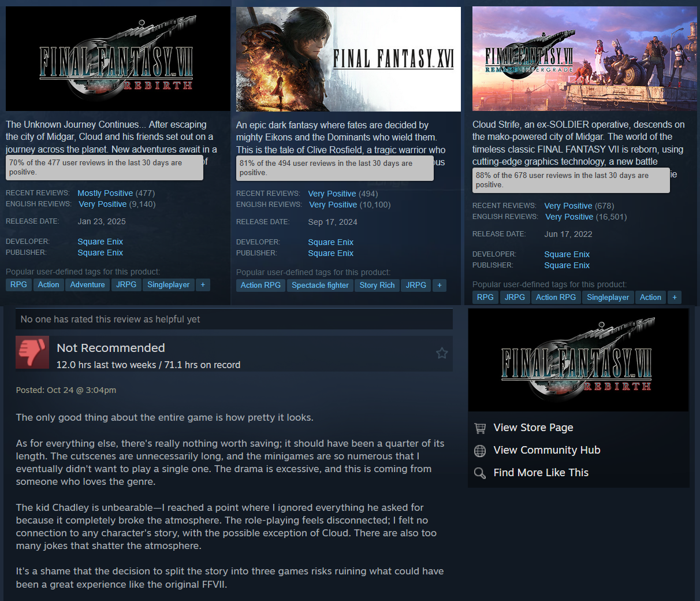Click Find More Like This link
The height and width of the screenshot is (601, 700).
coord(541,473)
